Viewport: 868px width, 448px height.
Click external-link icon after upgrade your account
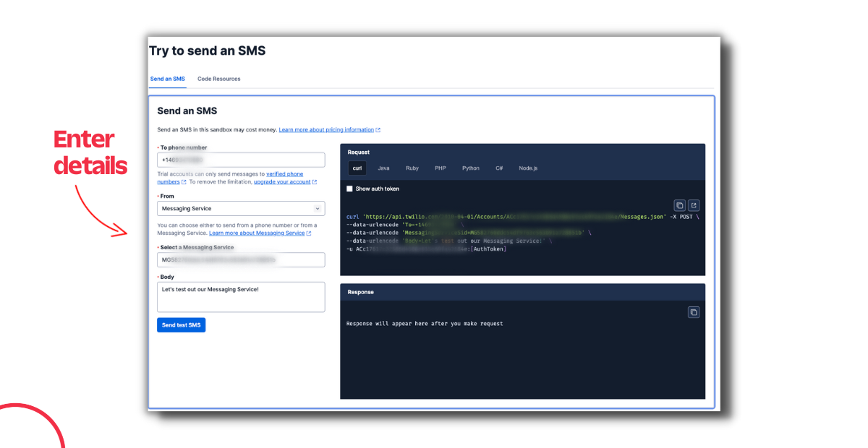click(315, 182)
